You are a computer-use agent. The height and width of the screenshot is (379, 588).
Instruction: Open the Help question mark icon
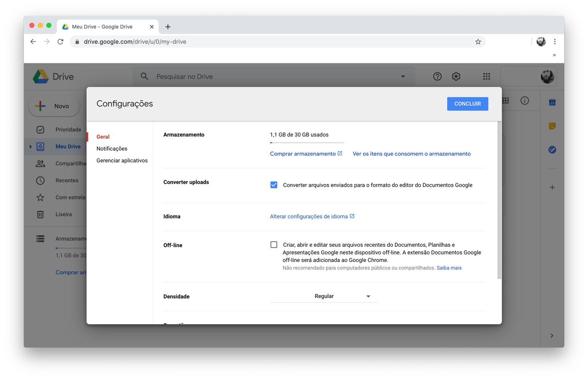coord(437,76)
